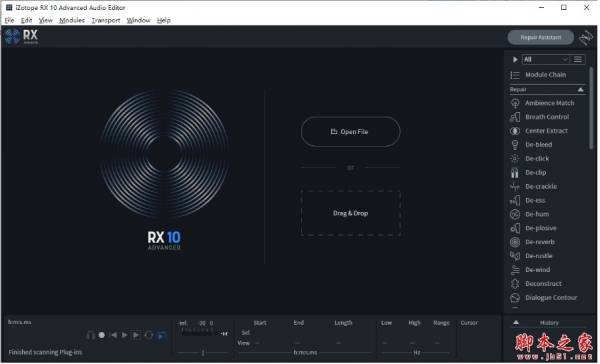Rewind to the beginning of the file
Viewport: 600px width, 364px height.
coord(113,336)
